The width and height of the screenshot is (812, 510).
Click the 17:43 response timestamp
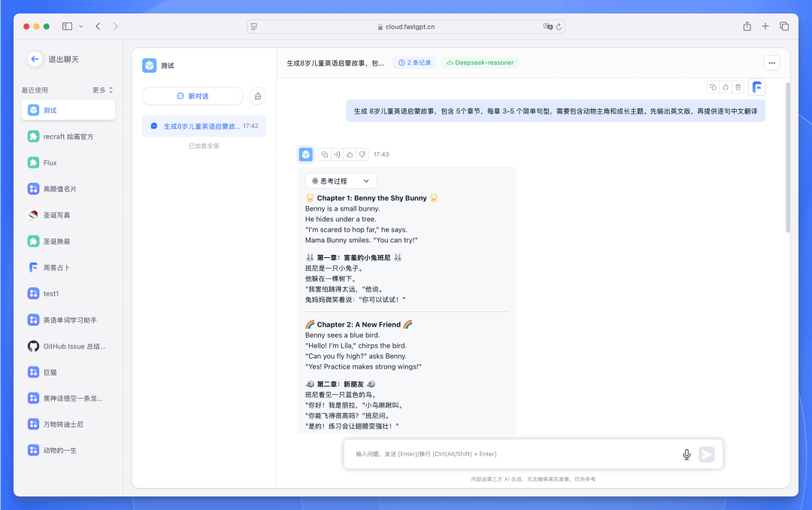click(381, 154)
